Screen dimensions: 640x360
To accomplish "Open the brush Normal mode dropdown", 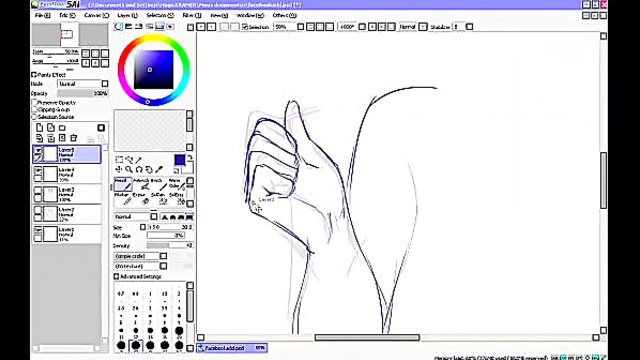I will [x=154, y=217].
